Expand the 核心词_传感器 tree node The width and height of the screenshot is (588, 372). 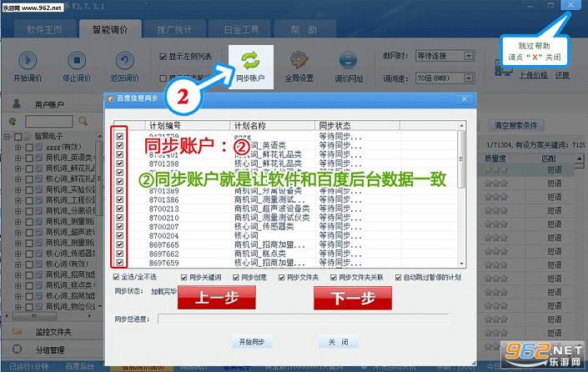pyautogui.click(x=18, y=254)
